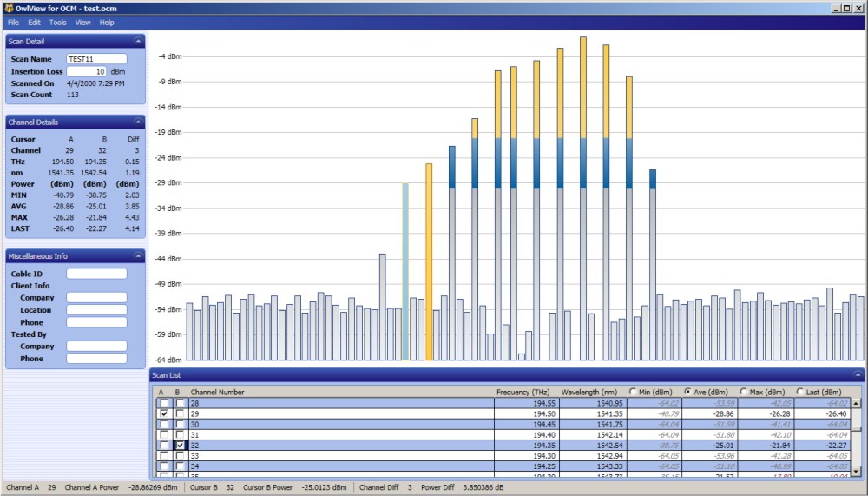
Task: Open the File menu
Action: [13, 22]
